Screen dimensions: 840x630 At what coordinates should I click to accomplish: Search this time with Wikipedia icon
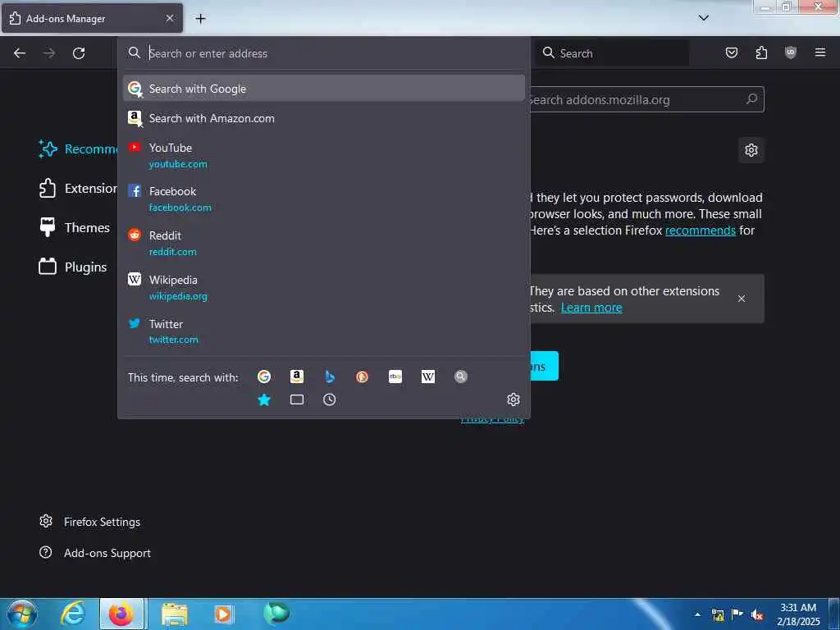[x=428, y=377]
